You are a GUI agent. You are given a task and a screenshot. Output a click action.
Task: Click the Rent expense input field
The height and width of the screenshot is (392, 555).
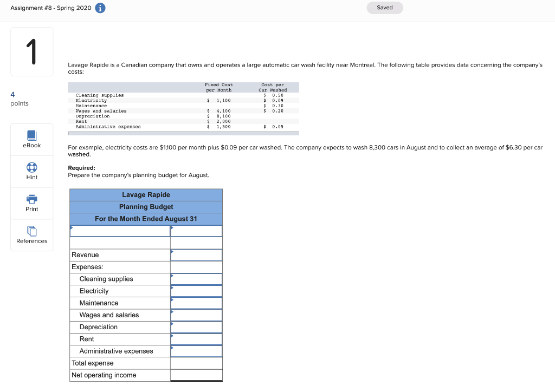196,338
